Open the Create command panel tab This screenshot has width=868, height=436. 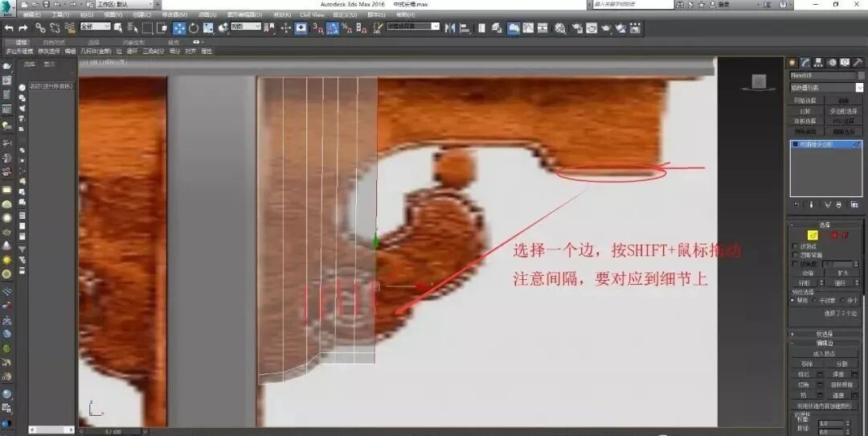click(x=792, y=63)
